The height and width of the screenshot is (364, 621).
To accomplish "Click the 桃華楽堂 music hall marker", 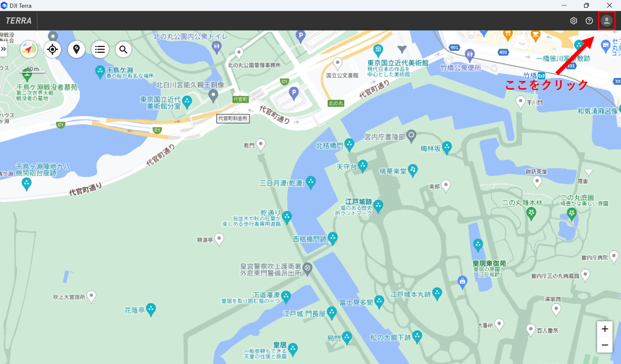I will click(412, 170).
